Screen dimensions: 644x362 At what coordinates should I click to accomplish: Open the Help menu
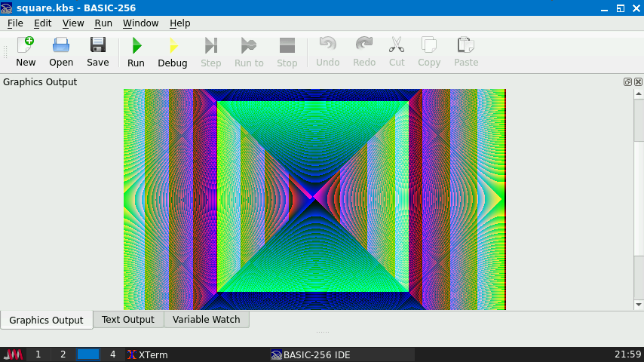(180, 23)
